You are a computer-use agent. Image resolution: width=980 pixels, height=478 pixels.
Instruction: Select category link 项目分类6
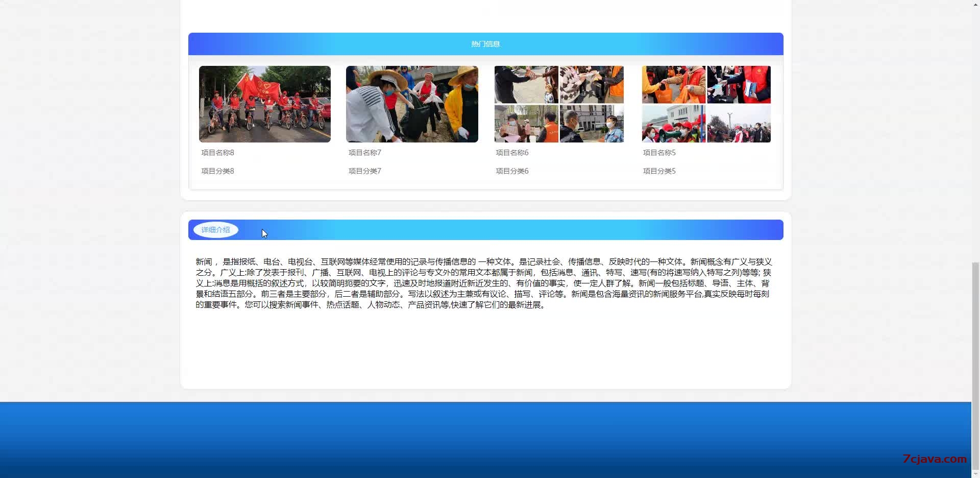point(512,171)
